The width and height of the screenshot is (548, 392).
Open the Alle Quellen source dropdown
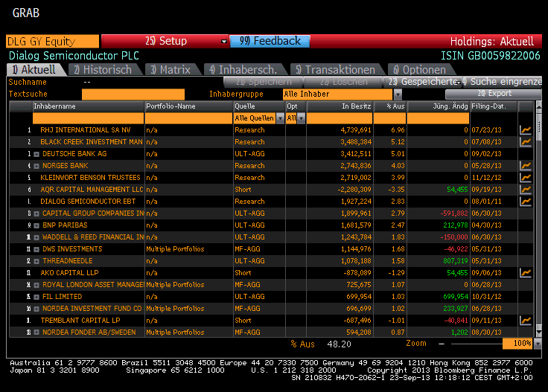click(x=280, y=118)
